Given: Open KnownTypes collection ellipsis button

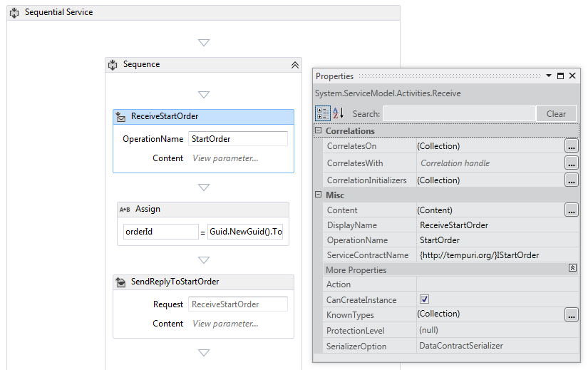Looking at the screenshot, I should point(571,314).
